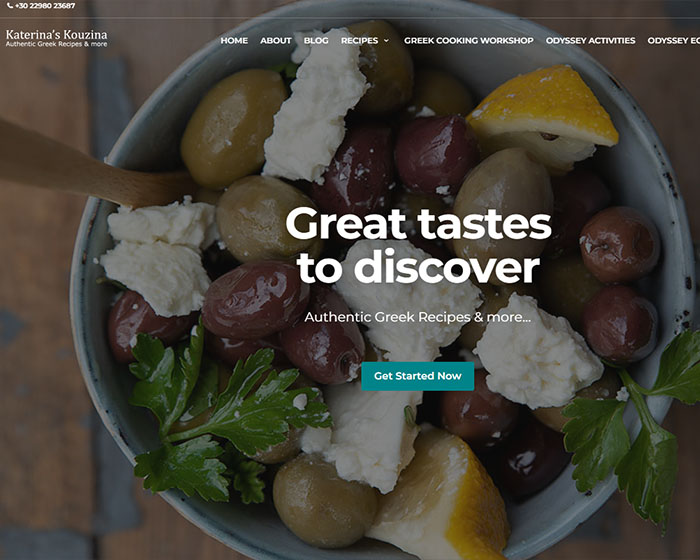Viewport: 700px width, 560px height.
Task: Click the feta chunk beside the wooden spoon
Action: pyautogui.click(x=158, y=257)
